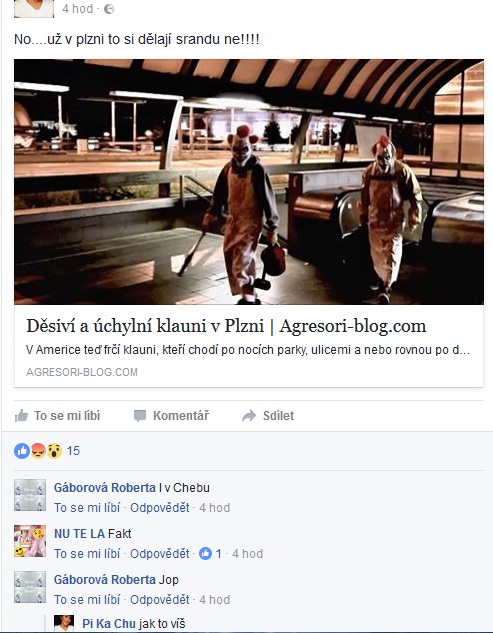The width and height of the screenshot is (493, 633).
Task: Reply to NU TE LA's Fakt comment
Action: [x=159, y=553]
